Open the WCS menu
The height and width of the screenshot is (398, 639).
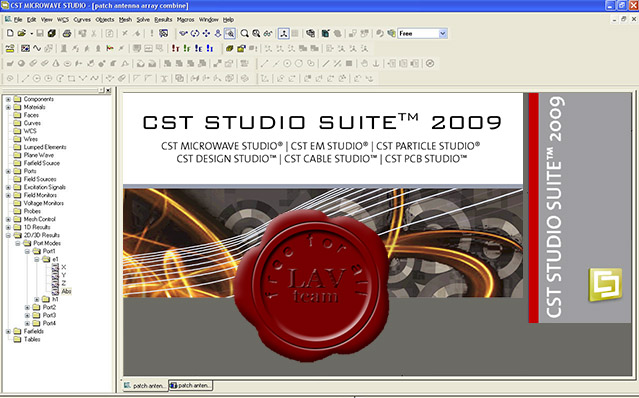coord(63,20)
